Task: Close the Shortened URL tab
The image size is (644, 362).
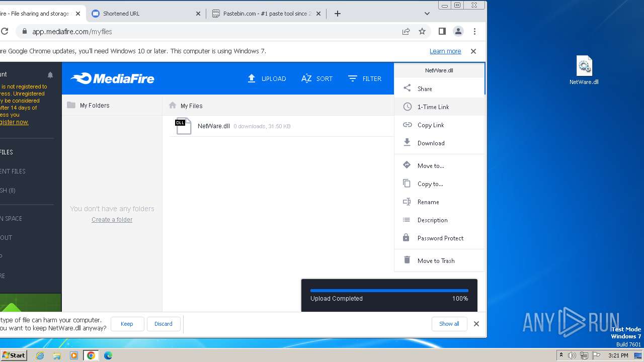Action: click(x=198, y=14)
